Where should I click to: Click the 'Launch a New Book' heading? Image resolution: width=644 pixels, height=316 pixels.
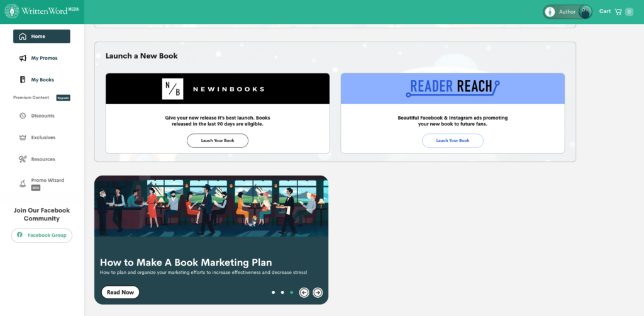[142, 56]
